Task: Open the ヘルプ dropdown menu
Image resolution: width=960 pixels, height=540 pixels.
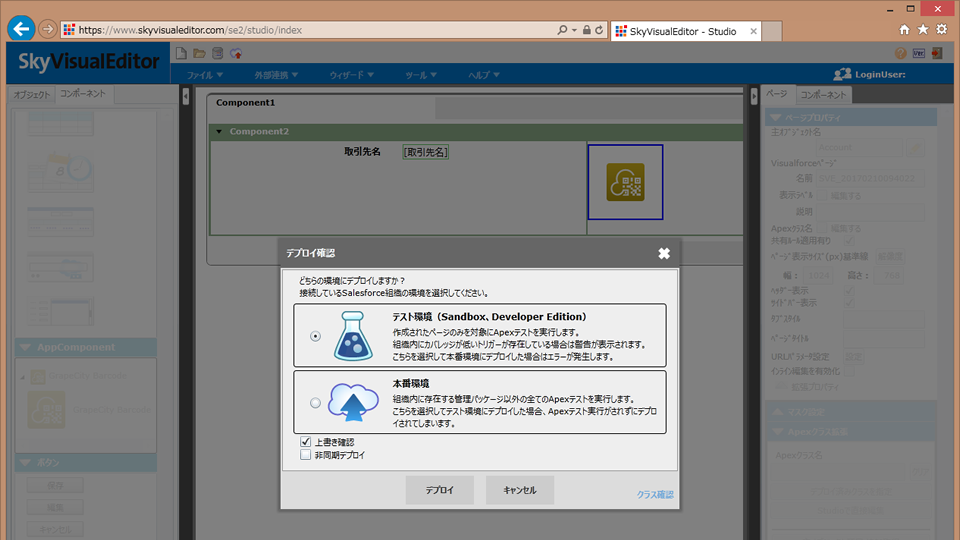Action: pos(484,75)
